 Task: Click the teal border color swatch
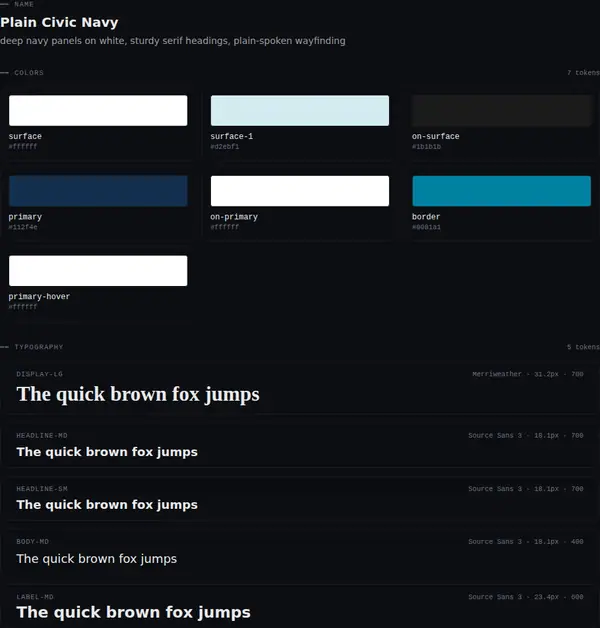[501, 191]
